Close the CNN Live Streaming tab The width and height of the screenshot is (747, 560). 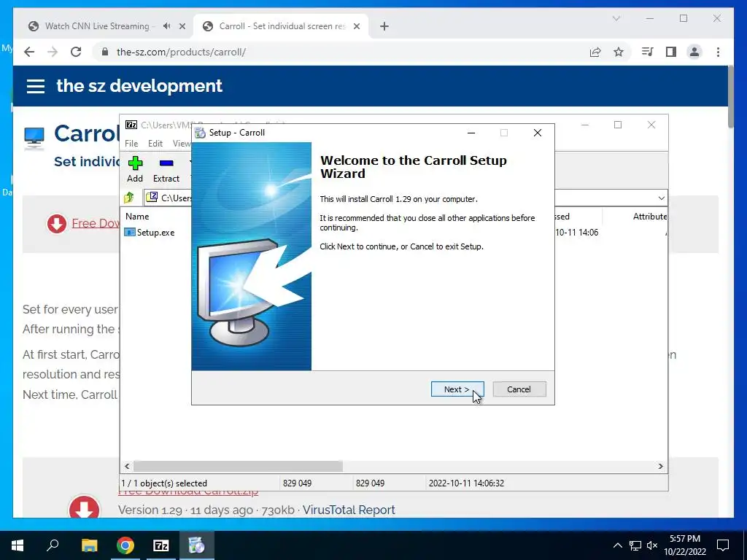182,26
